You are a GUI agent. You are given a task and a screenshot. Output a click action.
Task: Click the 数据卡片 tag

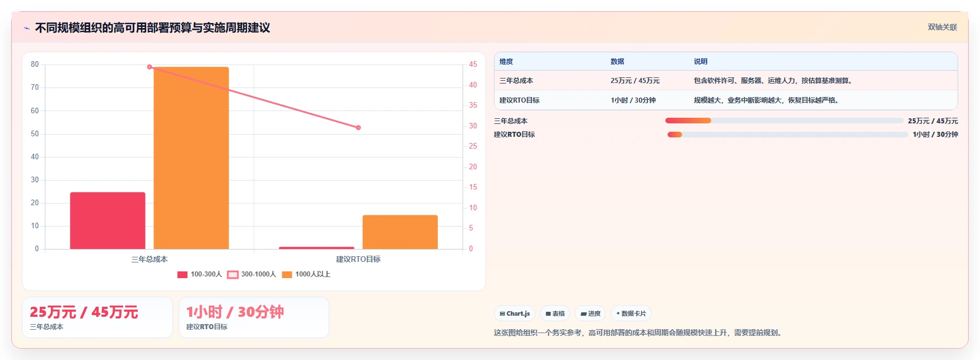[x=631, y=313]
